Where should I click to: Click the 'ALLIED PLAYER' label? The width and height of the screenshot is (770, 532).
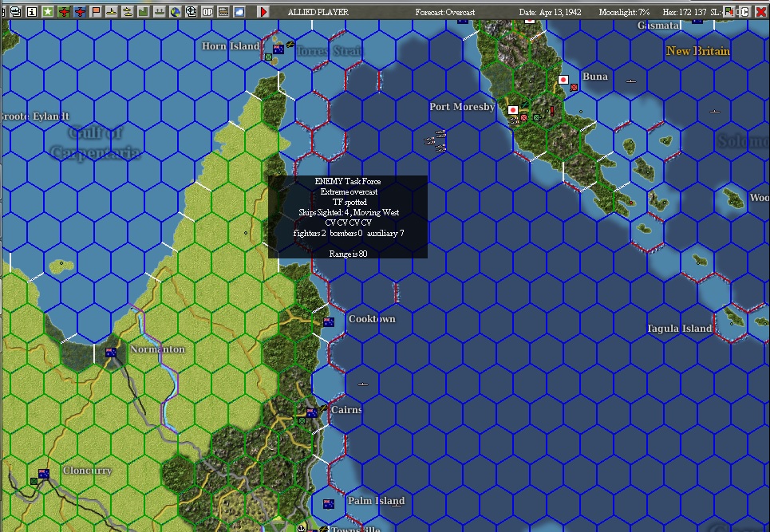click(x=318, y=12)
